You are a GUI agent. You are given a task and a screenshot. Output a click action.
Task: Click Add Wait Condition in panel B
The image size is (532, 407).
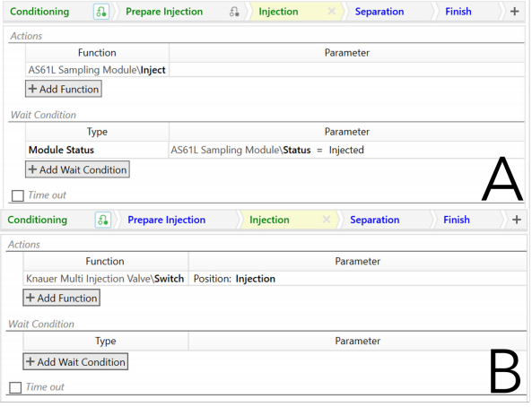pyautogui.click(x=75, y=361)
